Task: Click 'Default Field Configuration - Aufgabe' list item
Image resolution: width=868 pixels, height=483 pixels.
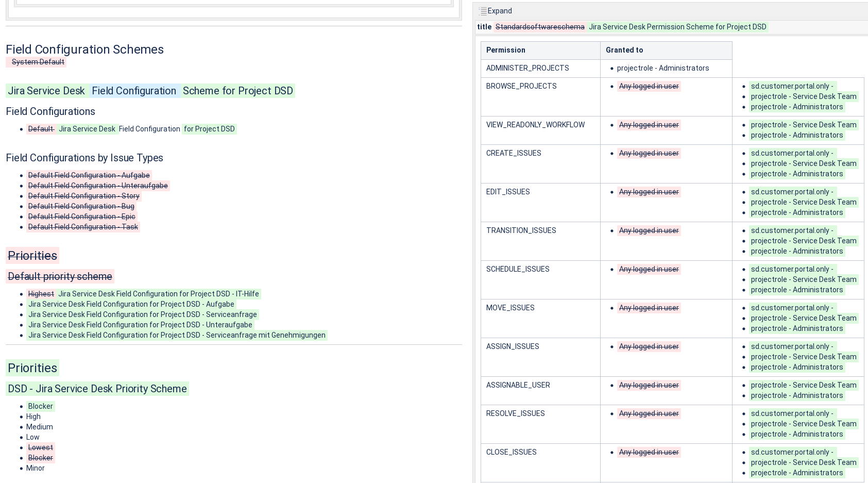Action: pos(89,175)
